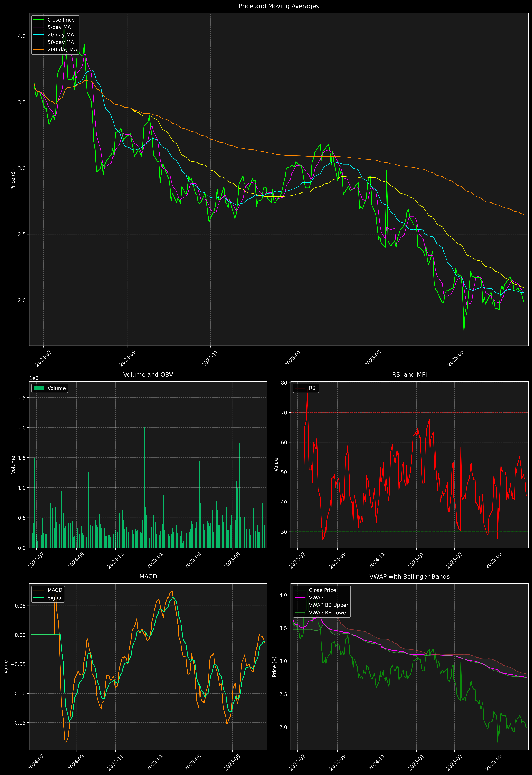Click the '200-day MA' legend label
The width and height of the screenshot is (532, 775).
pyautogui.click(x=62, y=50)
